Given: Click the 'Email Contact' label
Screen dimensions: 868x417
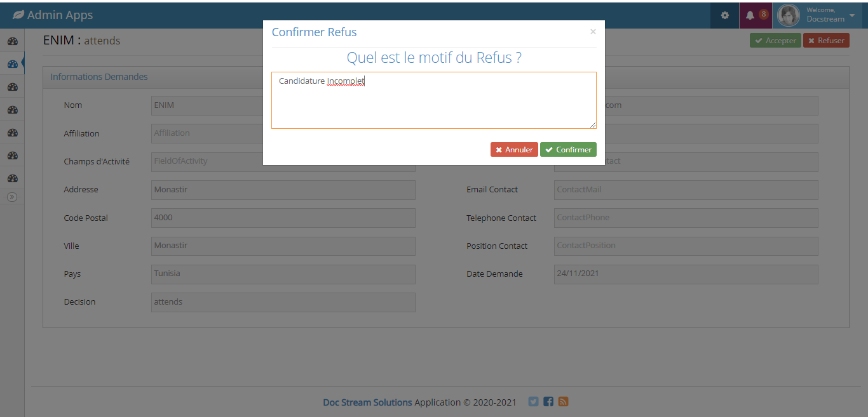Looking at the screenshot, I should point(492,190).
